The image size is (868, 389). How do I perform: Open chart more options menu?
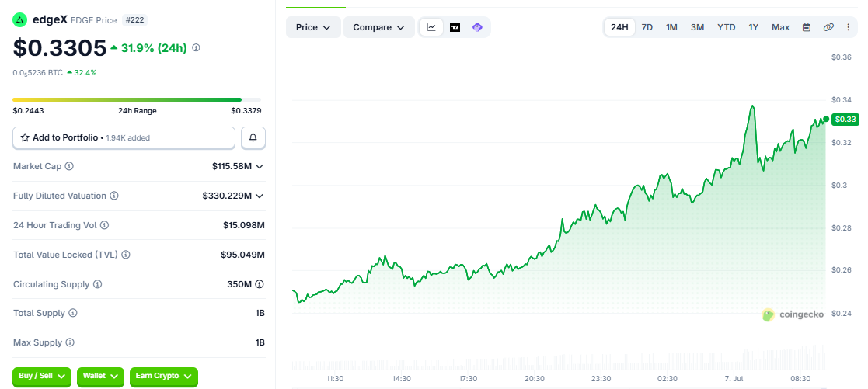tap(849, 27)
